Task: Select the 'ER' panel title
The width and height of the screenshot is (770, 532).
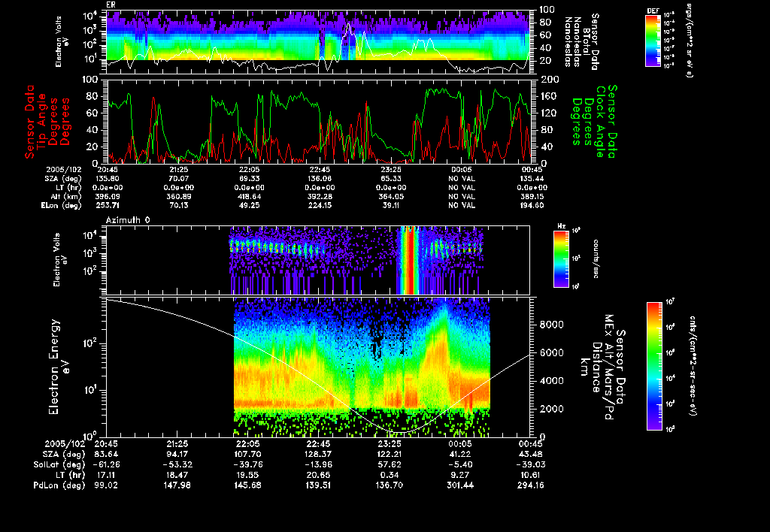Action: click(111, 5)
